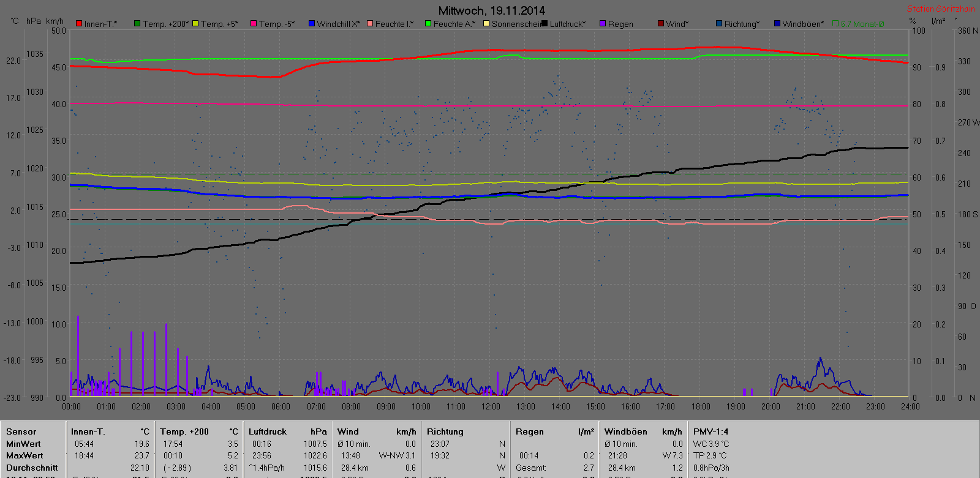Image resolution: width=980 pixels, height=478 pixels.
Task: Click the 18:00 time axis label
Action: pos(701,406)
